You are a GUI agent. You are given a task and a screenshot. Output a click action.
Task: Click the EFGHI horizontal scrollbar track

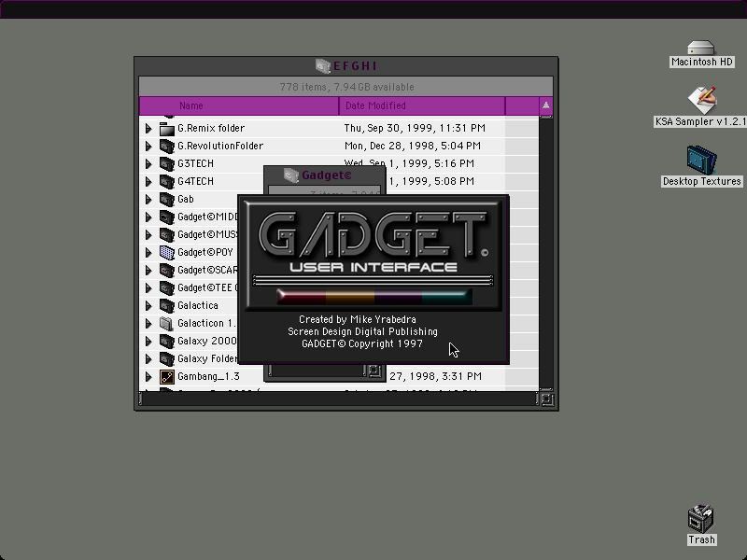(x=339, y=399)
